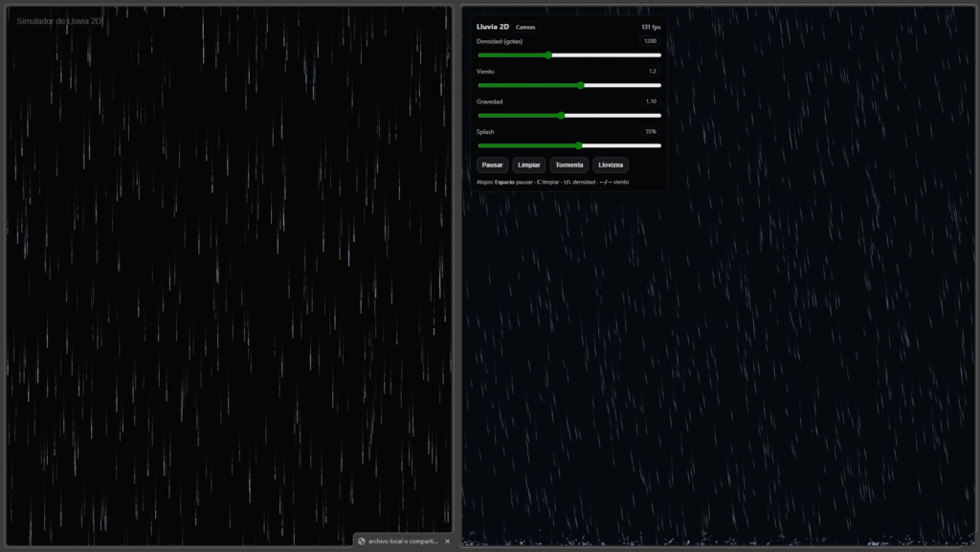The width and height of the screenshot is (980, 552).
Task: Click the wind value badge showing 1.2
Action: coord(652,71)
